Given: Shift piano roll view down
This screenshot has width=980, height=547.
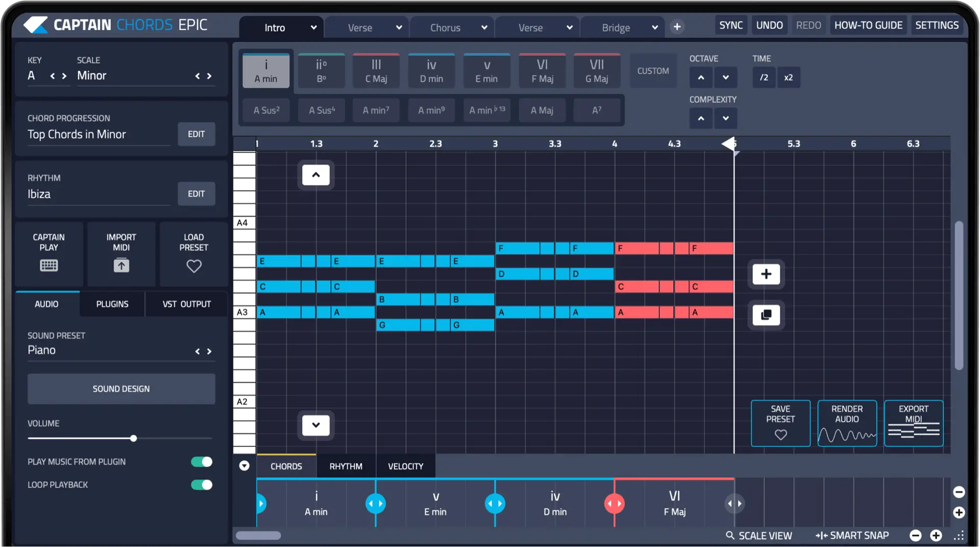Looking at the screenshot, I should click(316, 425).
